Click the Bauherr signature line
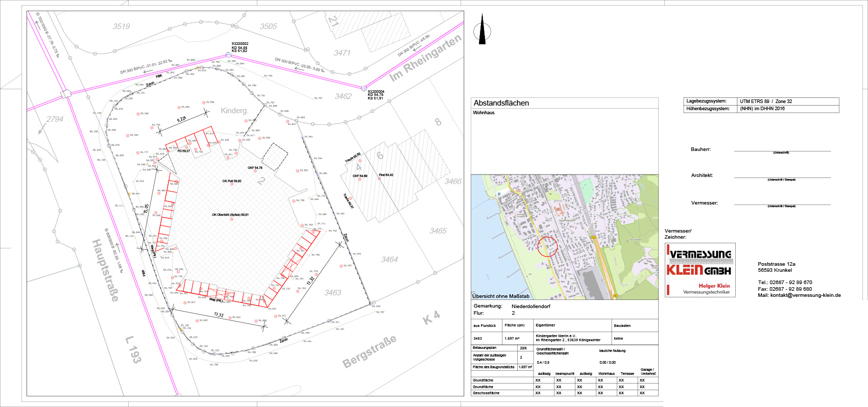Viewport: 868px width, 407px height. tap(782, 150)
